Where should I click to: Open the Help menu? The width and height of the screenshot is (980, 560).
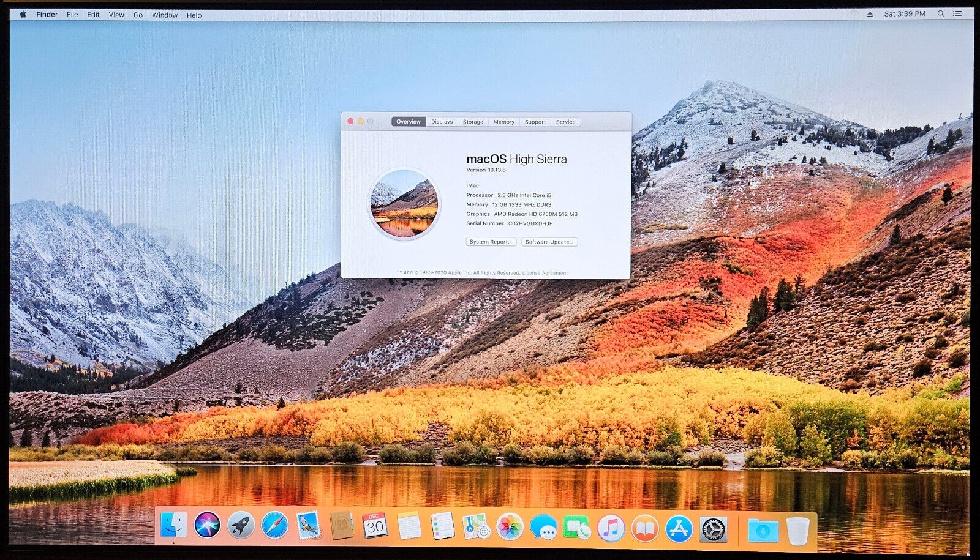(194, 15)
